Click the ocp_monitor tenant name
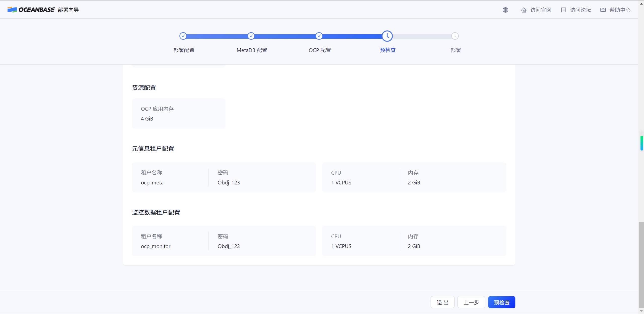The image size is (644, 314). coord(156,246)
